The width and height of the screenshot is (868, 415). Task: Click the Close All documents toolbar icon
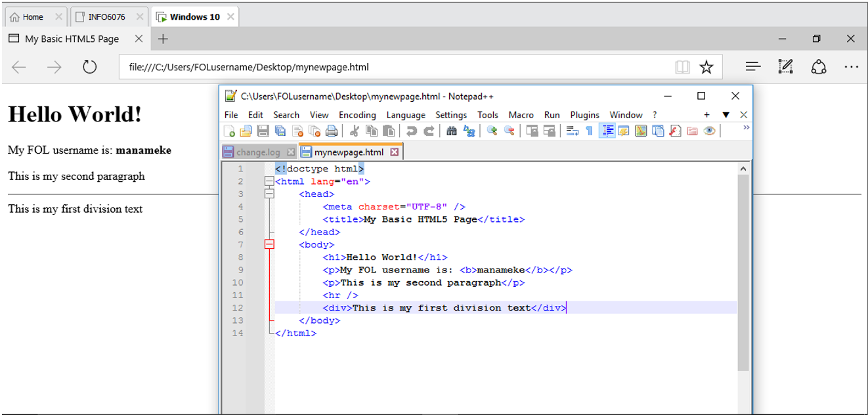pos(315,131)
